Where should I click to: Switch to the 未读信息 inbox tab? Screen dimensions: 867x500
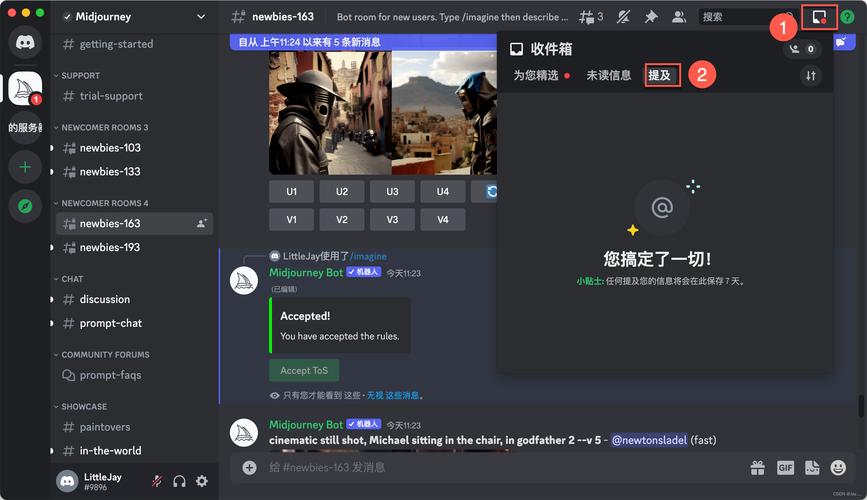tap(608, 75)
